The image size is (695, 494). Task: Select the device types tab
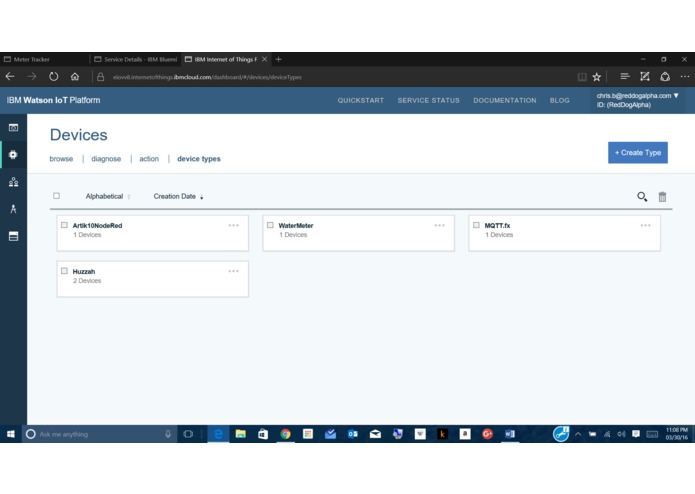pyautogui.click(x=199, y=159)
